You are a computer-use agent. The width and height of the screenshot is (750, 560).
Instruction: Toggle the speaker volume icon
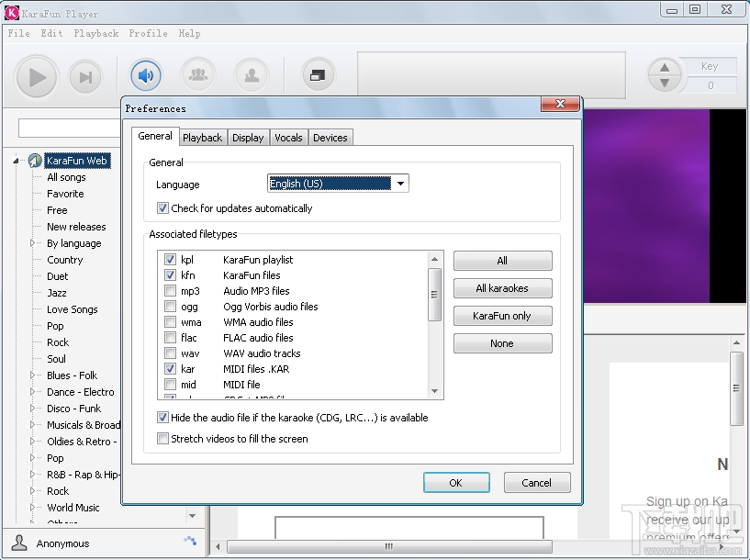pos(145,75)
